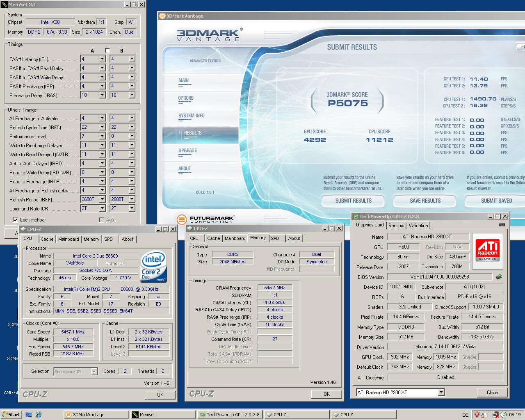This screenshot has width=525, height=420.
Task: Click the red security alert tray icon
Action: (477, 415)
